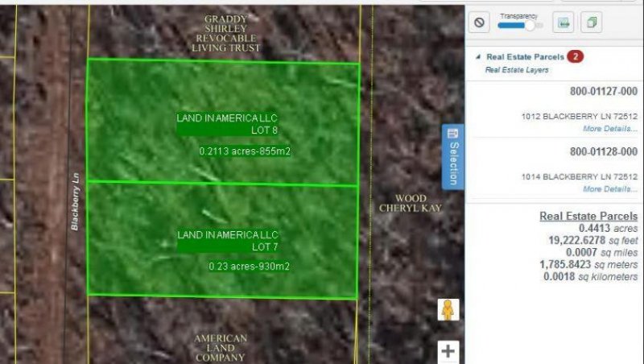This screenshot has height=364, width=644.
Task: Adjust the Transparency slider handle
Action: 530,26
